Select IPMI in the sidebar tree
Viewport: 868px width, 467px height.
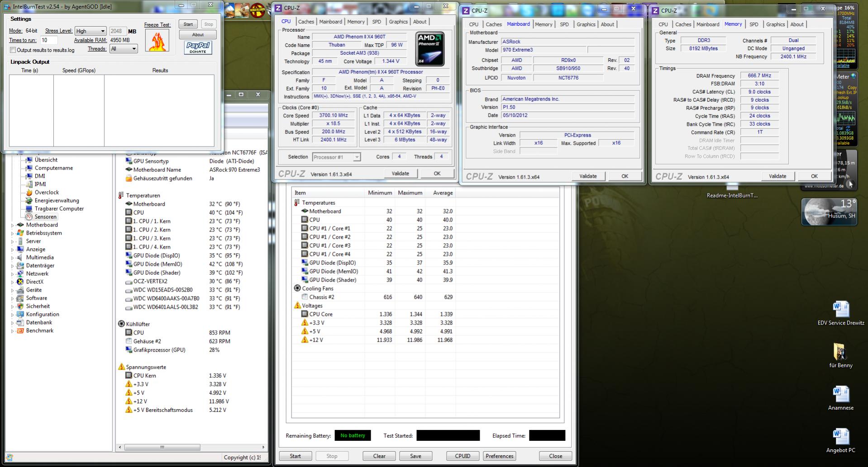click(x=40, y=184)
